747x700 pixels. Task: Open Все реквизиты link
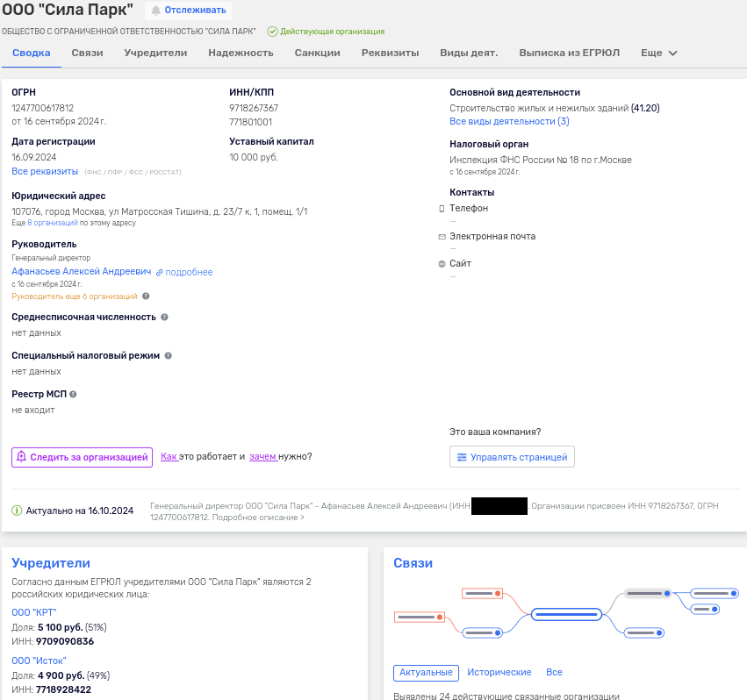point(45,171)
